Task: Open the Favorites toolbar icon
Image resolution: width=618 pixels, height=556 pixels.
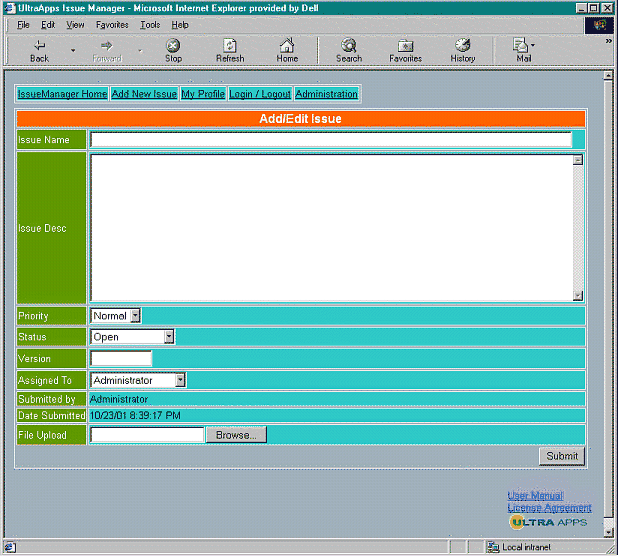Action: point(405,46)
